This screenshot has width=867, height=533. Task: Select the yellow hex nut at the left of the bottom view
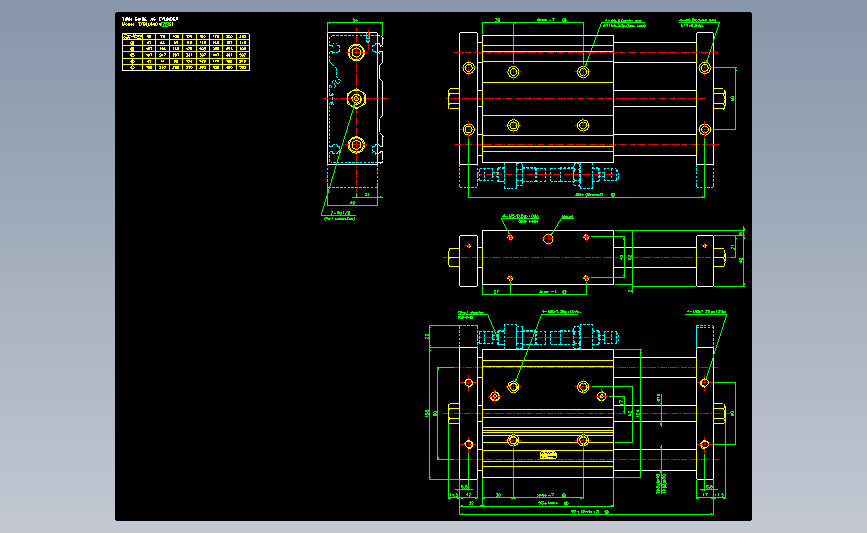(x=454, y=414)
